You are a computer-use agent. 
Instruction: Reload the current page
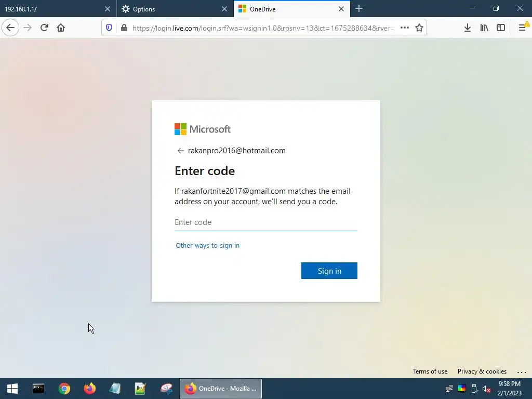tap(45, 28)
